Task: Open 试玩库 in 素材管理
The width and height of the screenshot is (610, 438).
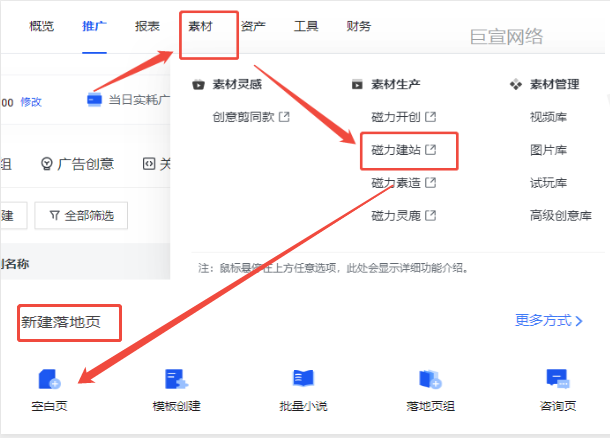Action: (549, 182)
